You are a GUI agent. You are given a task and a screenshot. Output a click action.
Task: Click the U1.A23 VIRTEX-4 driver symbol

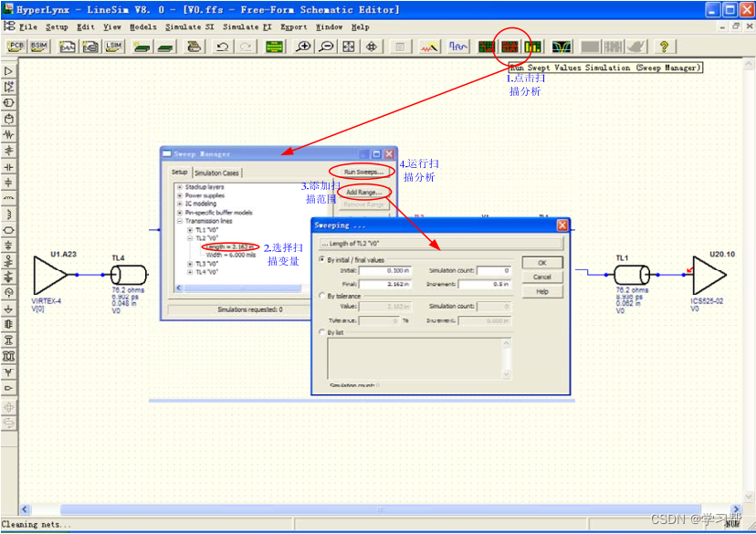[x=50, y=275]
